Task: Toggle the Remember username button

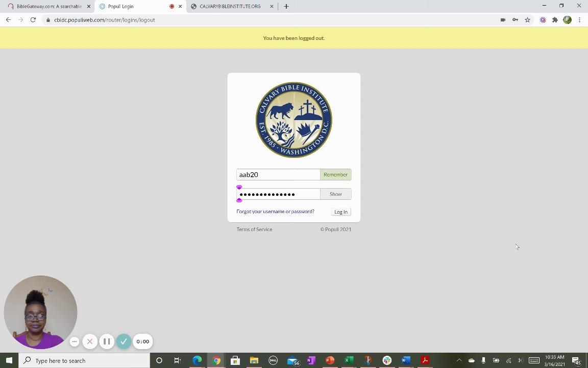Action: [336, 175]
